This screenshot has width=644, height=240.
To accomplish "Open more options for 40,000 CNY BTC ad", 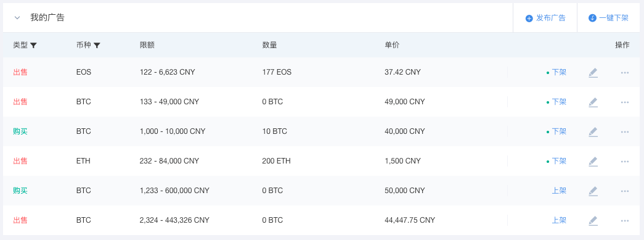I will tap(625, 132).
